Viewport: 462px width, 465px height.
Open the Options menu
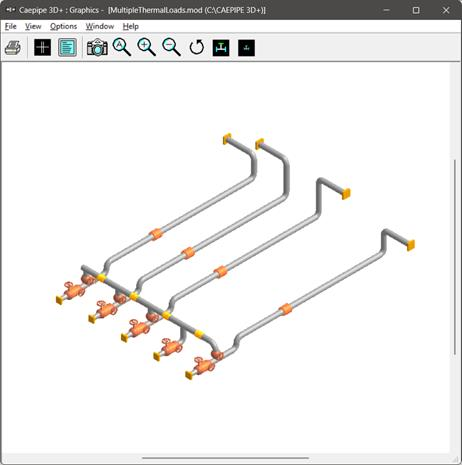point(63,26)
